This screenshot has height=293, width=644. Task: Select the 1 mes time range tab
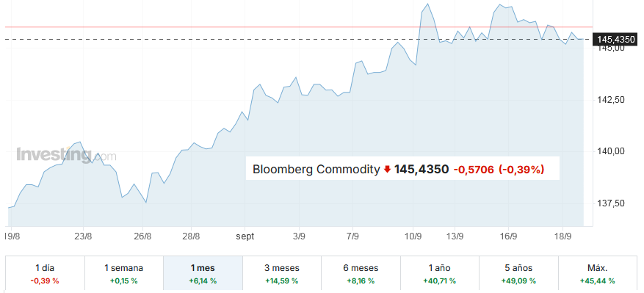[x=203, y=274]
